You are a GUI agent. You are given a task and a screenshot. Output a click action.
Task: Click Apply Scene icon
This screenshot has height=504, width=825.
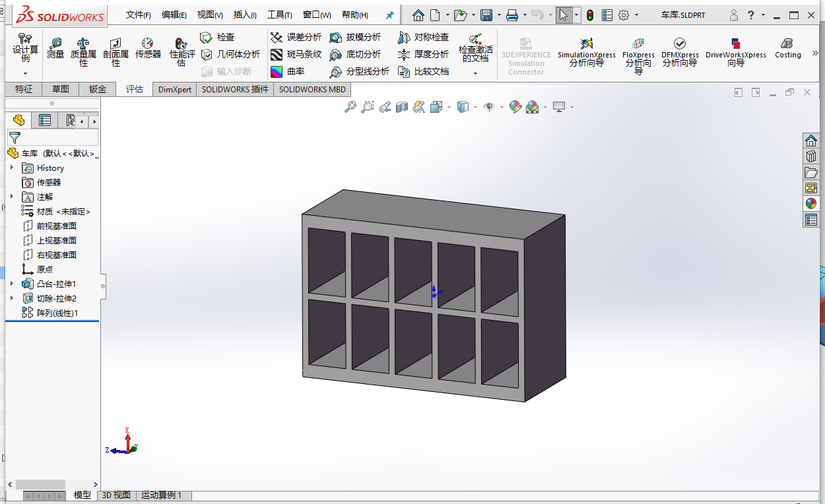click(x=533, y=107)
